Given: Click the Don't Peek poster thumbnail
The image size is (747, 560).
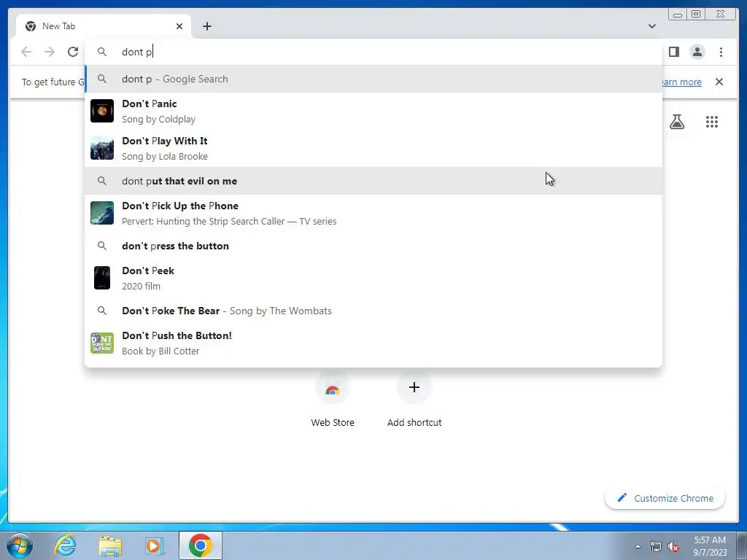Looking at the screenshot, I should coord(102,278).
